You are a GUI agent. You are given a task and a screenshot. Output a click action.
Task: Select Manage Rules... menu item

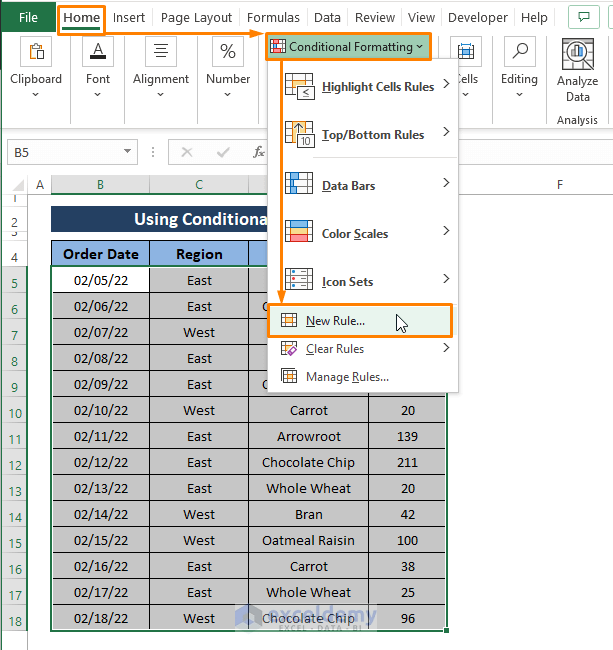click(x=363, y=376)
